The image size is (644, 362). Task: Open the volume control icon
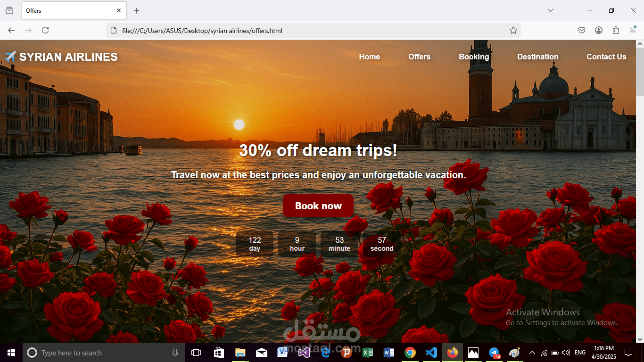566,353
